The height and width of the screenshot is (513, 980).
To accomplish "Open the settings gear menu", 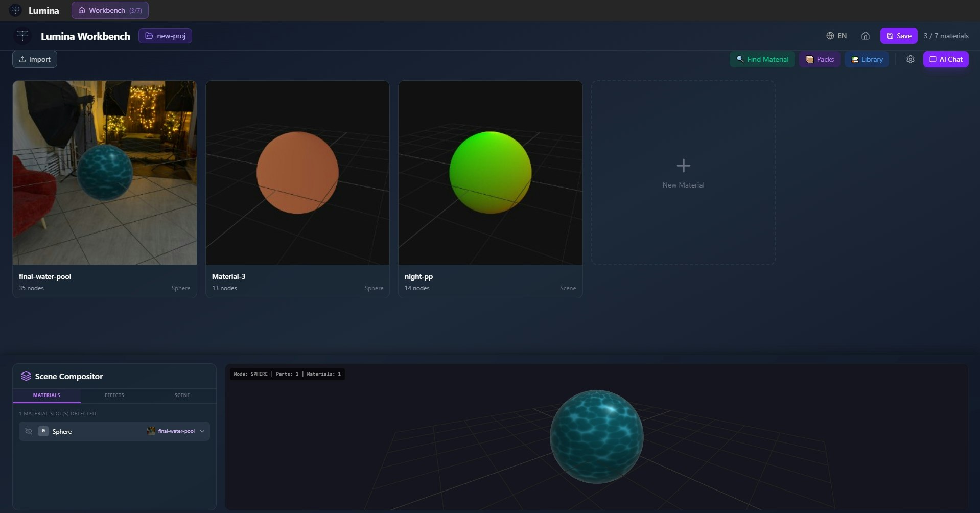I will point(911,59).
